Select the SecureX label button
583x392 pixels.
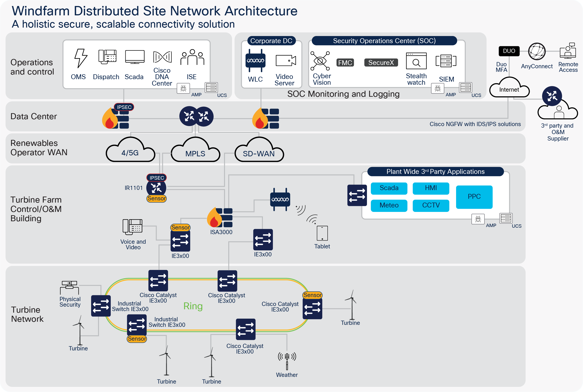pos(381,62)
